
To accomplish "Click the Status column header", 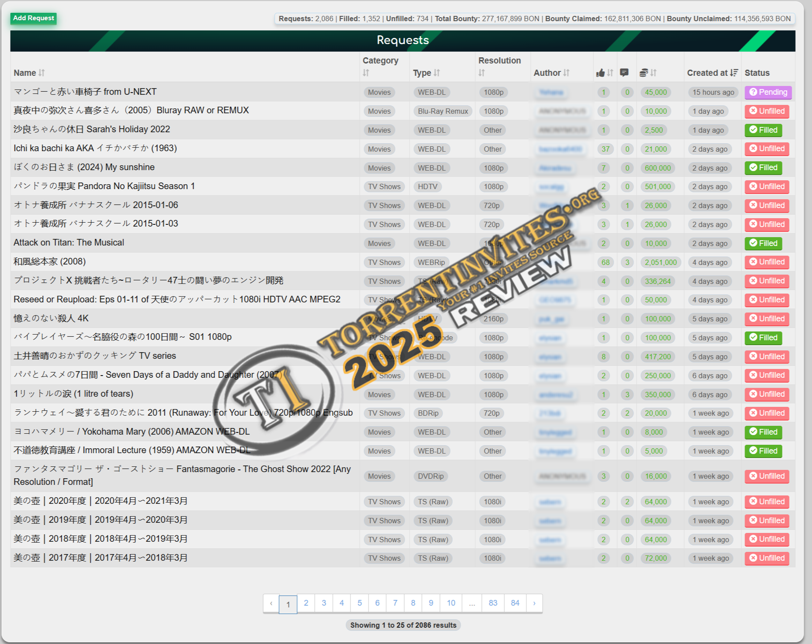I will 757,73.
